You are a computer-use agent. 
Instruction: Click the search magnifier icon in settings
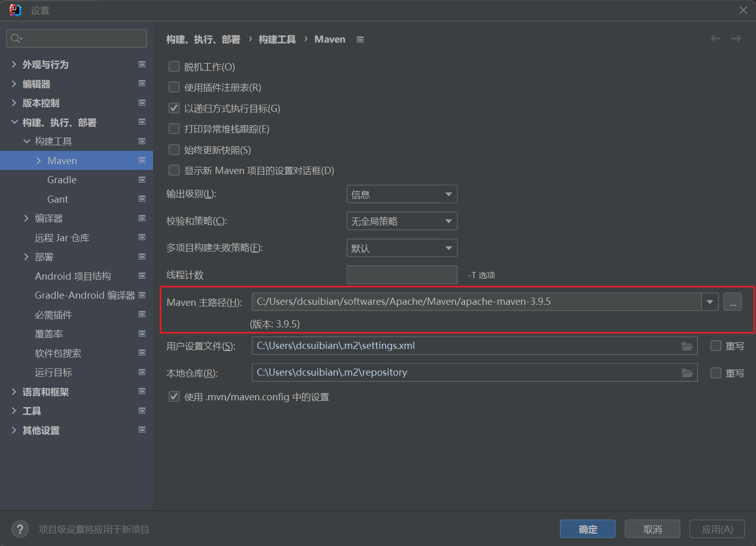16,38
